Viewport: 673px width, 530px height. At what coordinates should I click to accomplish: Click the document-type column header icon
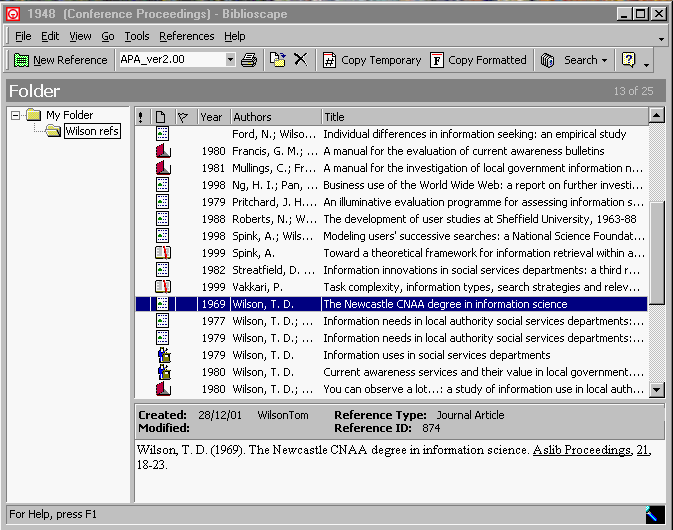[x=161, y=117]
